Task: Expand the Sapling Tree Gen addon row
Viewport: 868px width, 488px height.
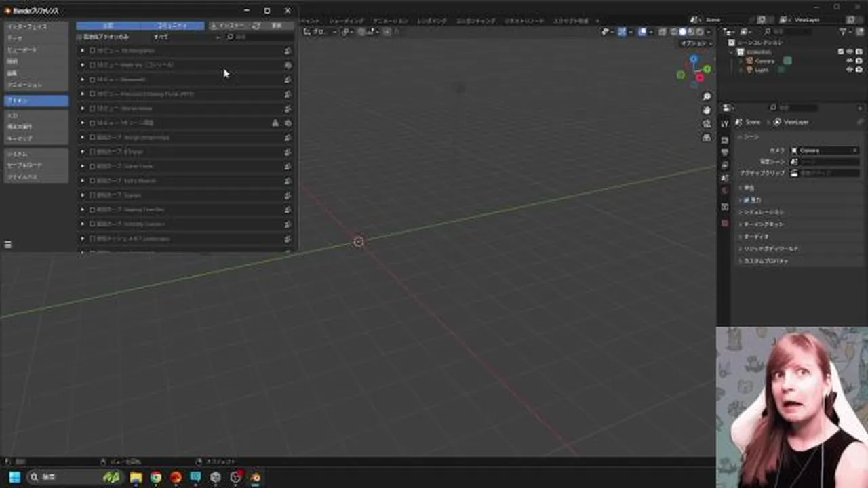Action: point(82,209)
